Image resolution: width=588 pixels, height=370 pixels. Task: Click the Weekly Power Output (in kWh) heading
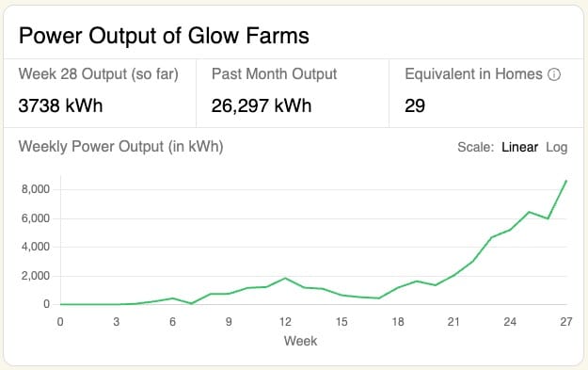tap(120, 146)
